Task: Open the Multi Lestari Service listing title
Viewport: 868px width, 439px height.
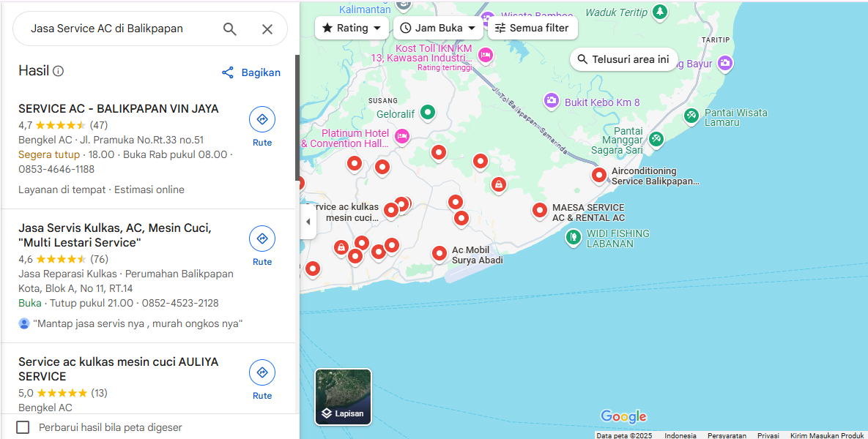Action: pyautogui.click(x=114, y=235)
